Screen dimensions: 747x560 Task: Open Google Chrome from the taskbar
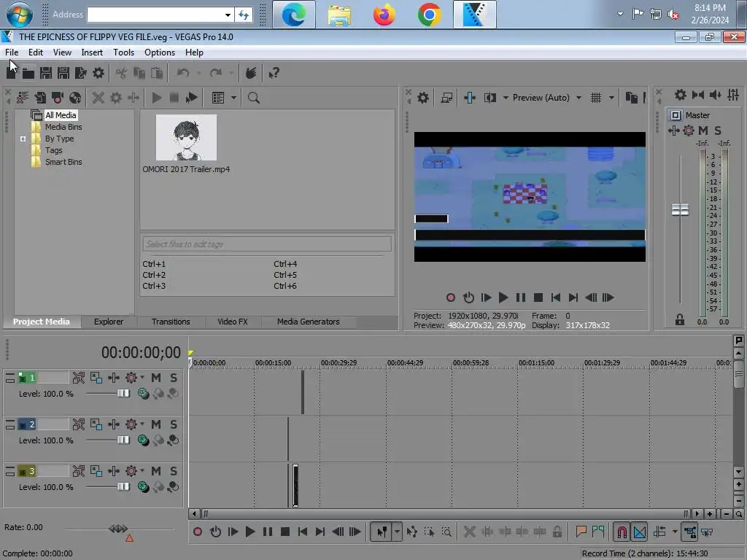429,15
